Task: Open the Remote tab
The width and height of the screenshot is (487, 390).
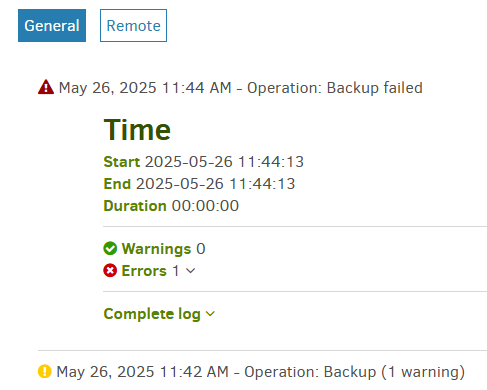Action: coord(133,26)
